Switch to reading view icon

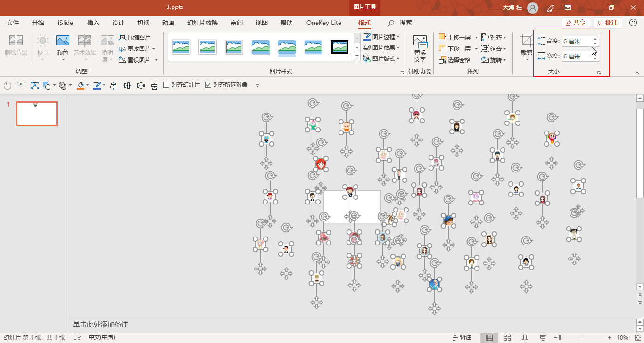[525, 337]
